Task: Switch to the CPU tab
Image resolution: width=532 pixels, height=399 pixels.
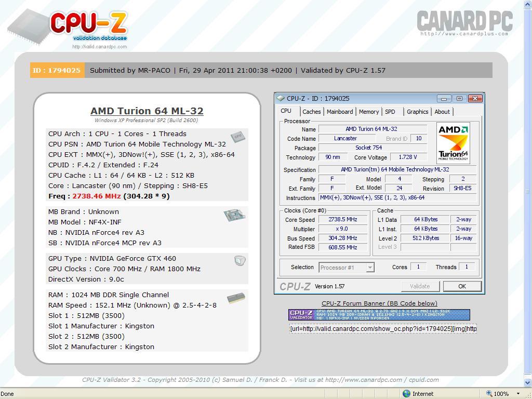Action: (x=286, y=111)
